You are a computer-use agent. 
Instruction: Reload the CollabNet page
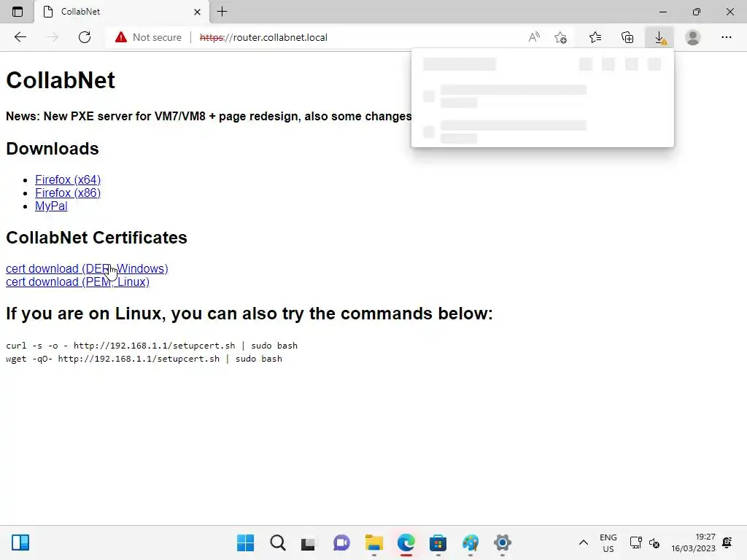tap(85, 37)
